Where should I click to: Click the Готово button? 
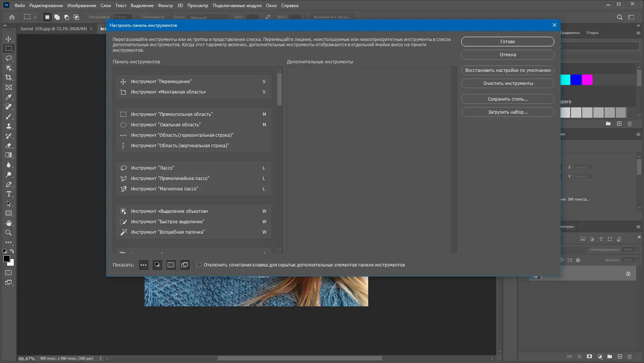[x=507, y=42]
